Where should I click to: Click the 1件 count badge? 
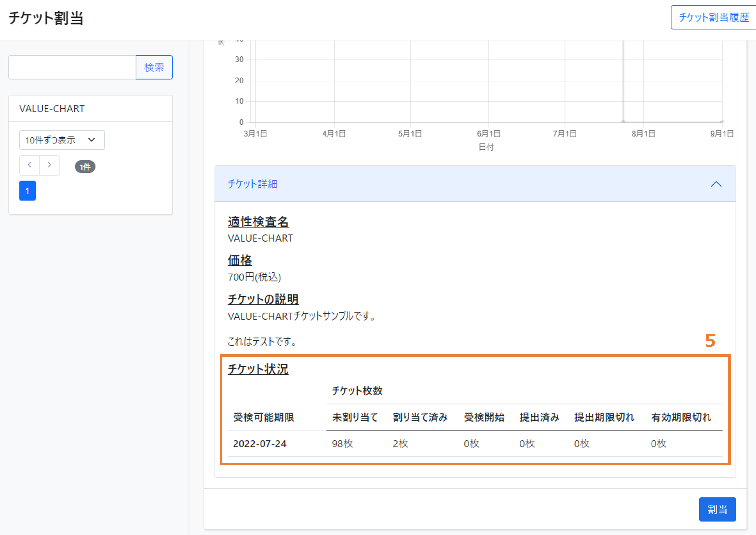point(85,167)
